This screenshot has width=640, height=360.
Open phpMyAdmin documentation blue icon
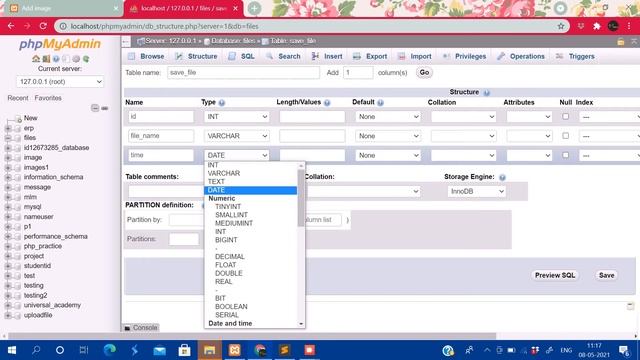point(56,59)
